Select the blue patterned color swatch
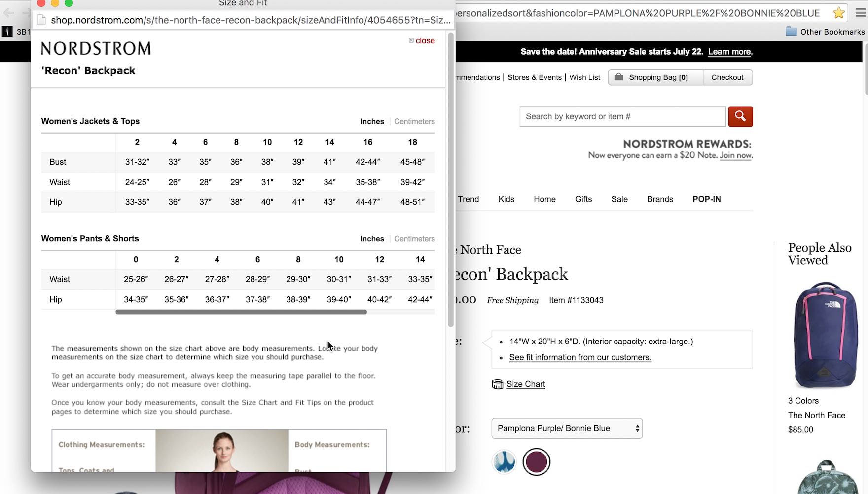This screenshot has height=494, width=868. [x=504, y=462]
